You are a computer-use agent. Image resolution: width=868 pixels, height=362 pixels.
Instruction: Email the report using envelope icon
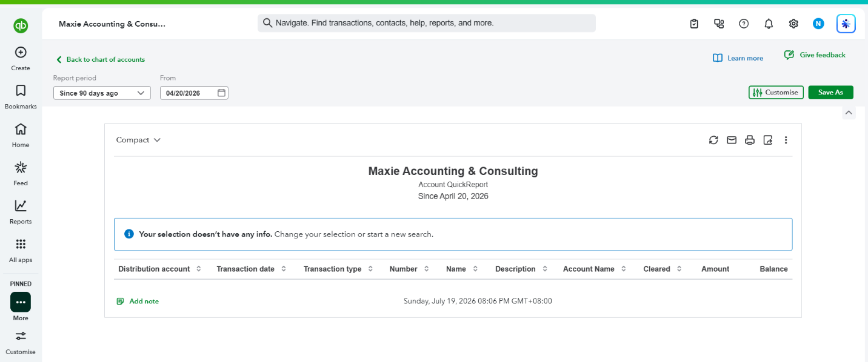[x=732, y=140]
